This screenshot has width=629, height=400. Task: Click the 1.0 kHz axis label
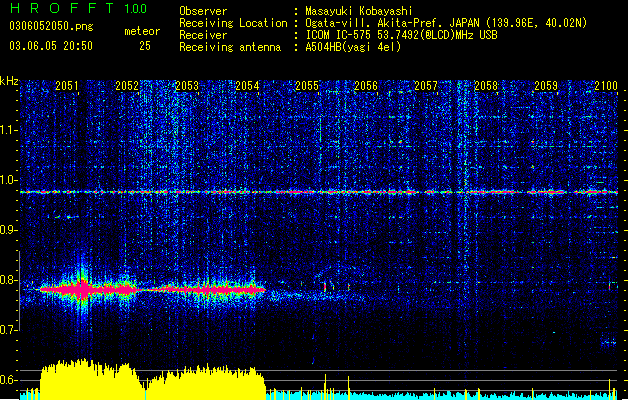click(9, 180)
